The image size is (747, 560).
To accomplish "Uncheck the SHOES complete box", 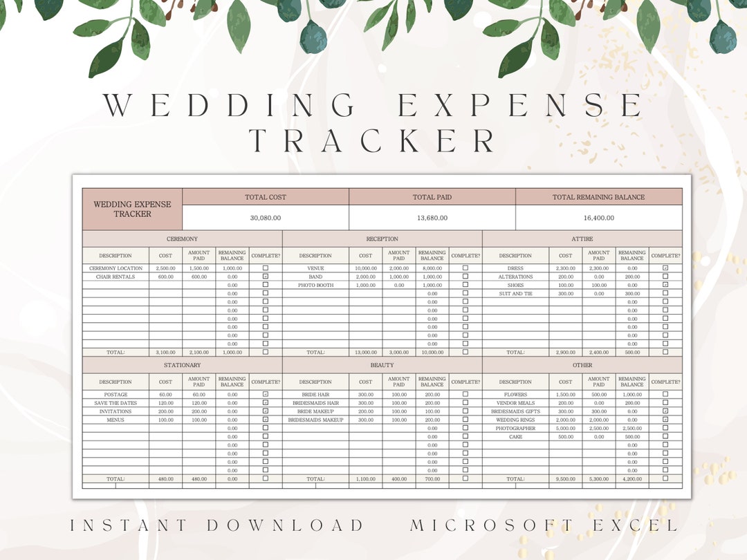I will 666,285.
